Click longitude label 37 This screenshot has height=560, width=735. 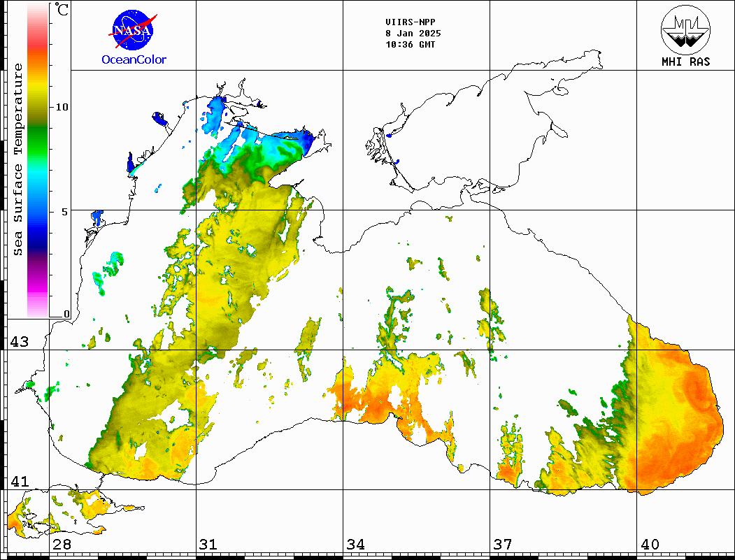503,544
